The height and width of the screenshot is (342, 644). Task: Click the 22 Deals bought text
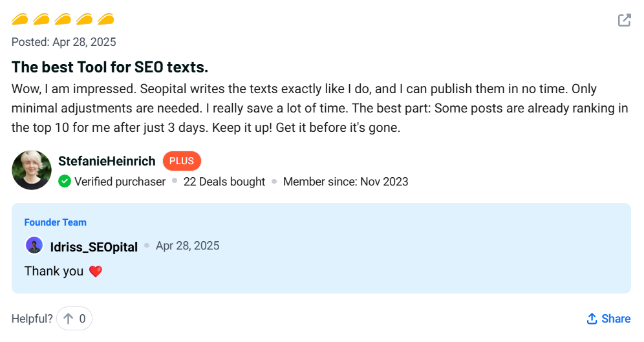(224, 182)
